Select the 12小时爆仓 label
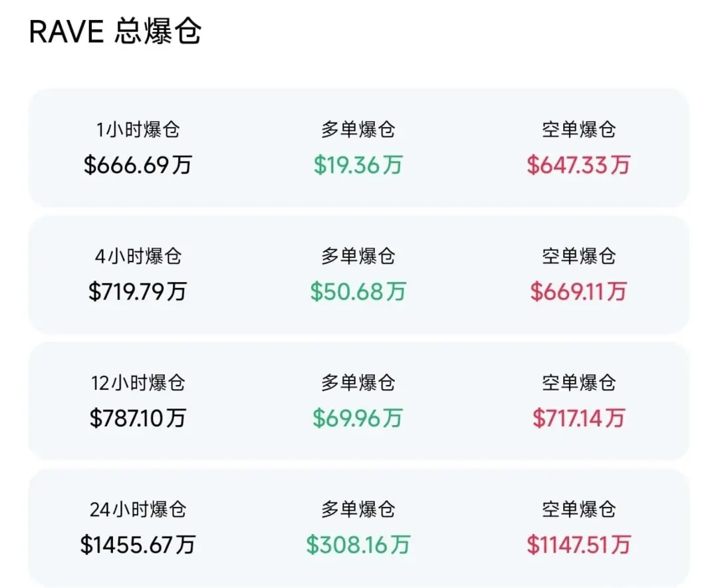This screenshot has width=718, height=588. coord(138,382)
